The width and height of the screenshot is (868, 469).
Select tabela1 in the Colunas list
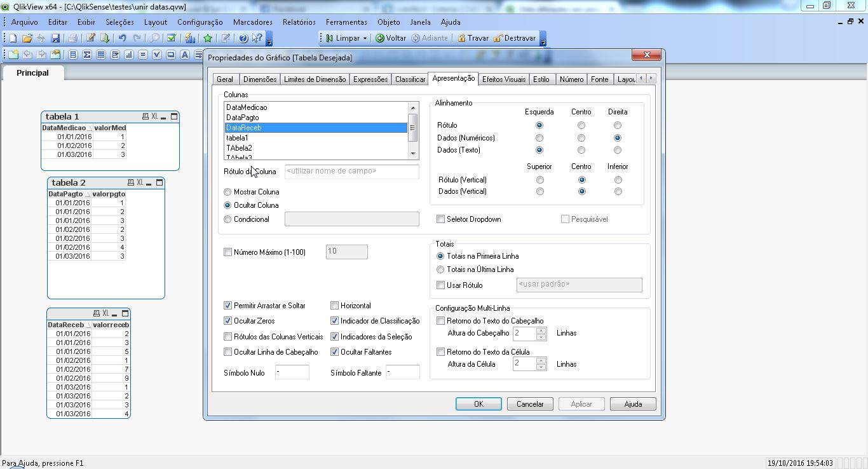coord(316,138)
